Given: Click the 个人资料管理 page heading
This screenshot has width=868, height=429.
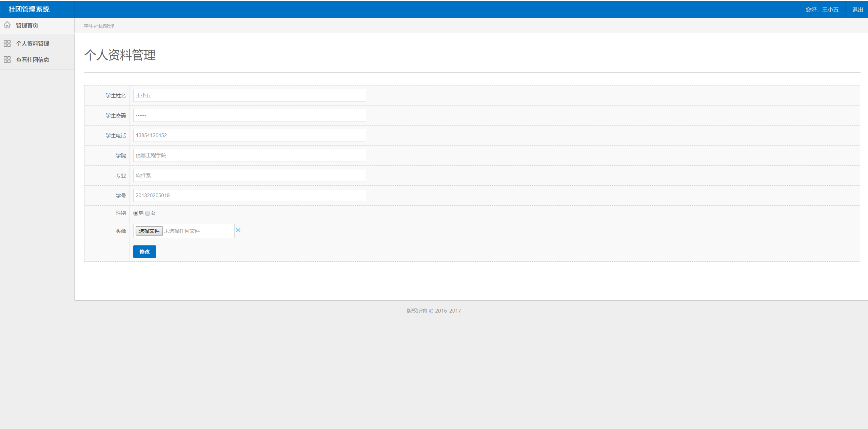Looking at the screenshot, I should point(120,55).
